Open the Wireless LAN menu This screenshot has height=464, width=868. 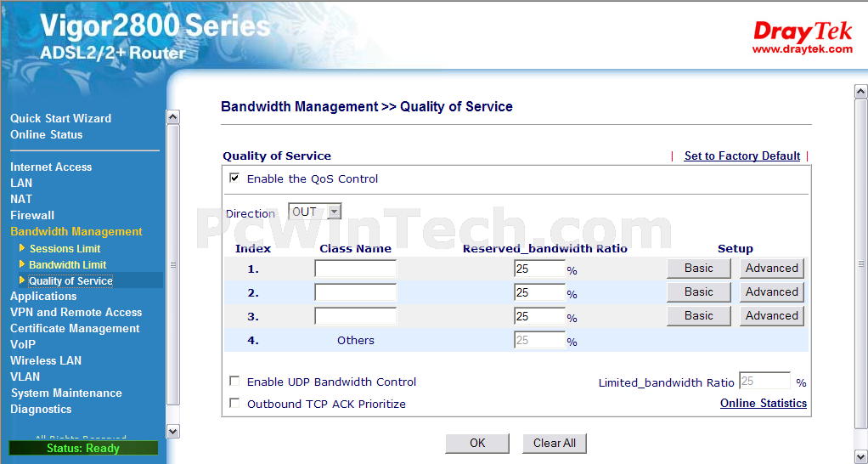pyautogui.click(x=45, y=360)
